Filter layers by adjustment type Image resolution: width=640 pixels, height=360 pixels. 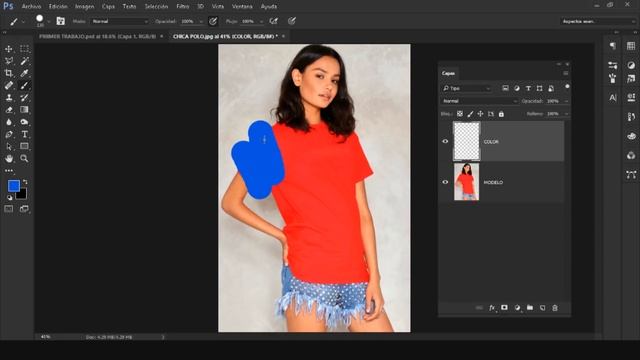517,88
